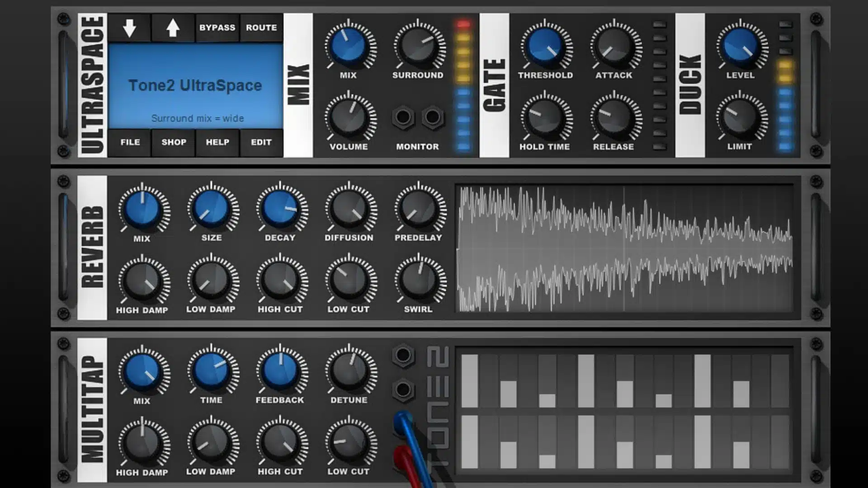Click the Reverb LOW CUT knob
The image size is (868, 488).
(349, 280)
